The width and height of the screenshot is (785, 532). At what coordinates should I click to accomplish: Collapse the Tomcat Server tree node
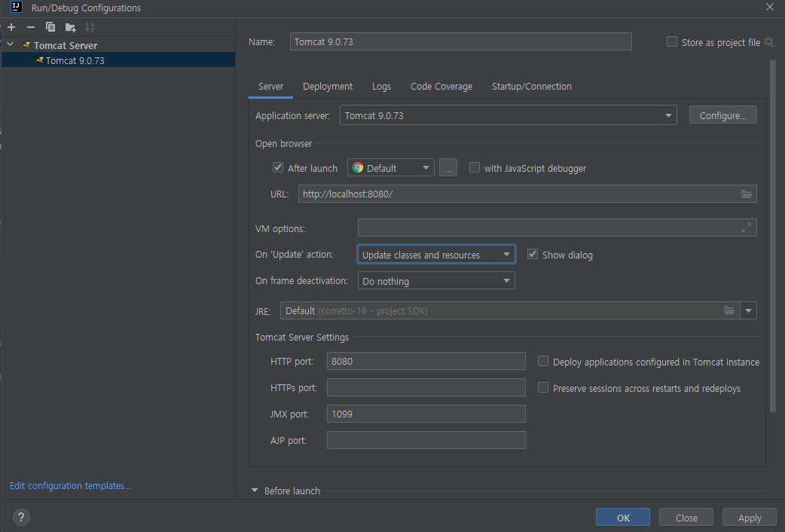[x=11, y=44]
